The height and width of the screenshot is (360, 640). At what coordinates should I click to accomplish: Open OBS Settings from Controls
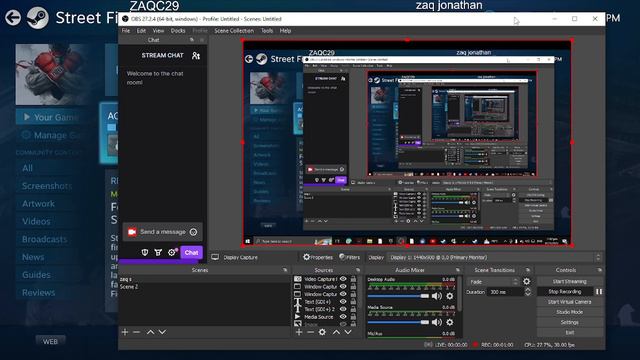point(569,322)
